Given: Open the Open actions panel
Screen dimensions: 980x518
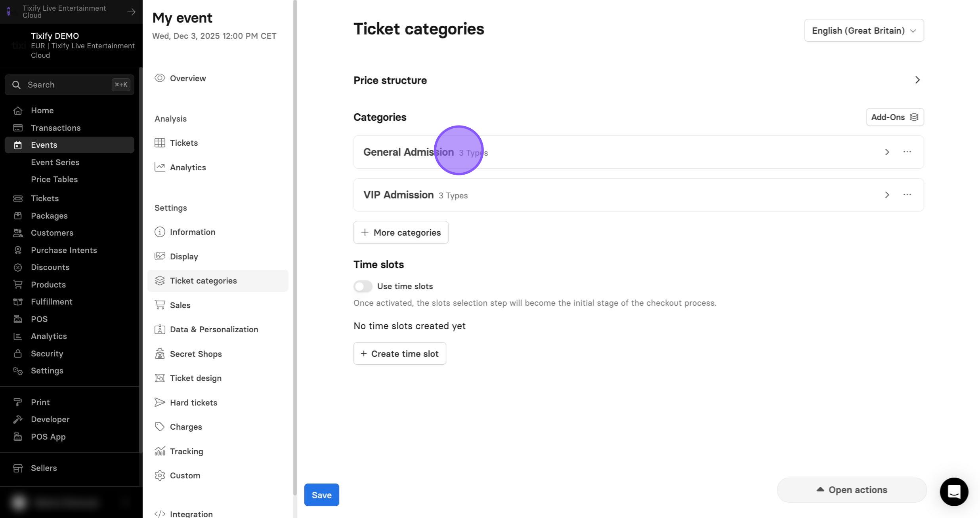Looking at the screenshot, I should (852, 490).
